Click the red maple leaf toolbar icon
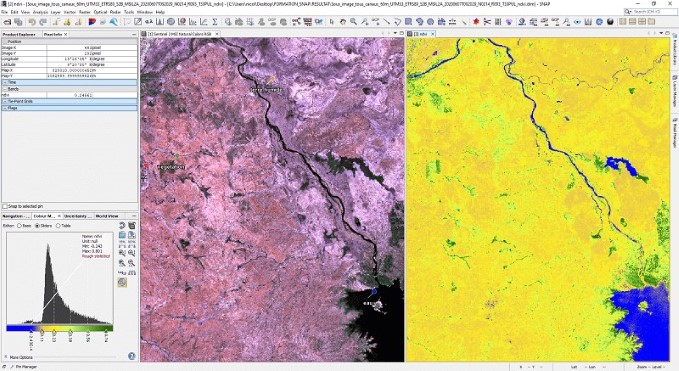This screenshot has height=371, width=679. pos(476,22)
